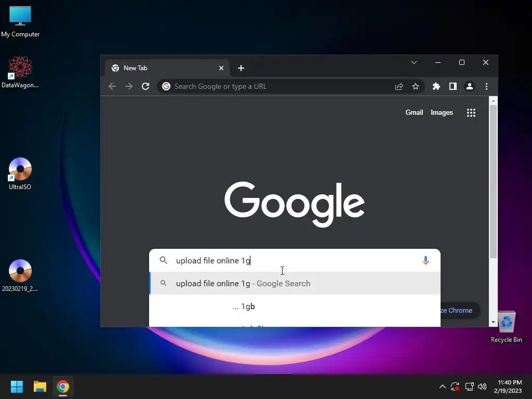Click Chrome's reload page icon
This screenshot has height=399, width=532.
click(145, 87)
